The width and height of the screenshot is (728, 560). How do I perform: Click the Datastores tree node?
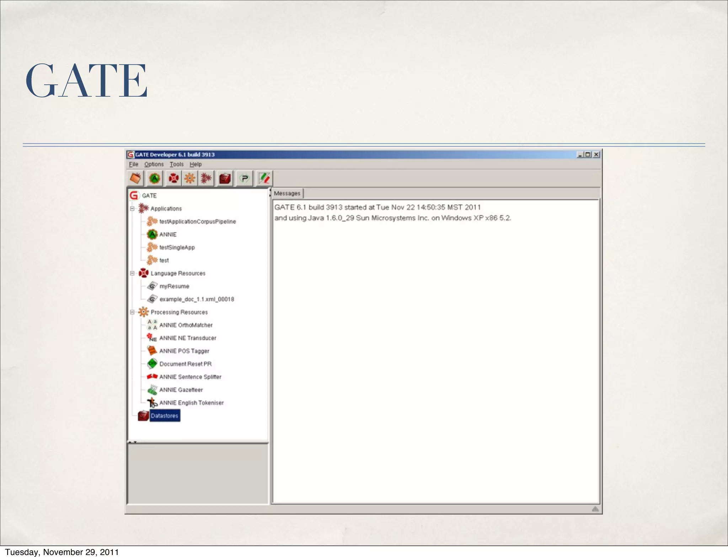click(x=164, y=415)
